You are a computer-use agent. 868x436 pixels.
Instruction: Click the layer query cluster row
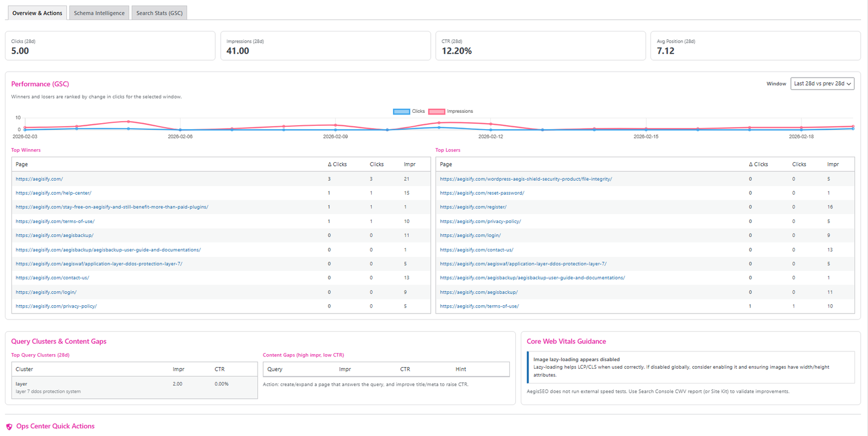point(134,387)
